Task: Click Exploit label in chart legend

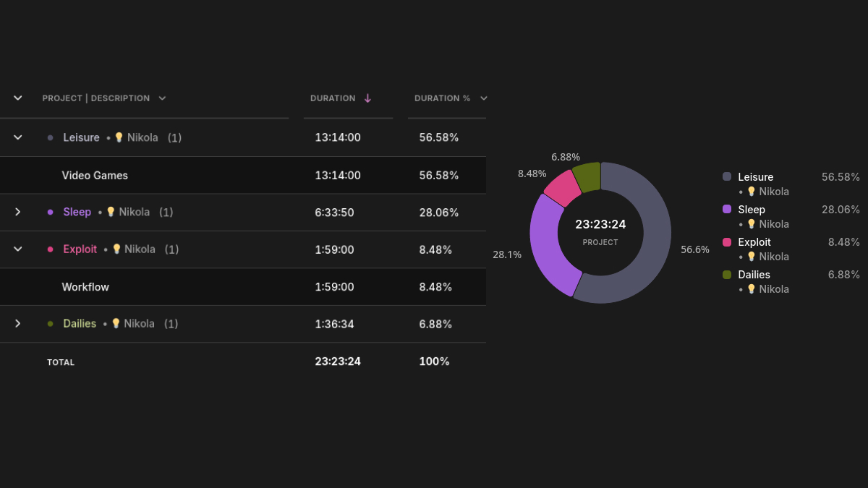Action: [754, 241]
